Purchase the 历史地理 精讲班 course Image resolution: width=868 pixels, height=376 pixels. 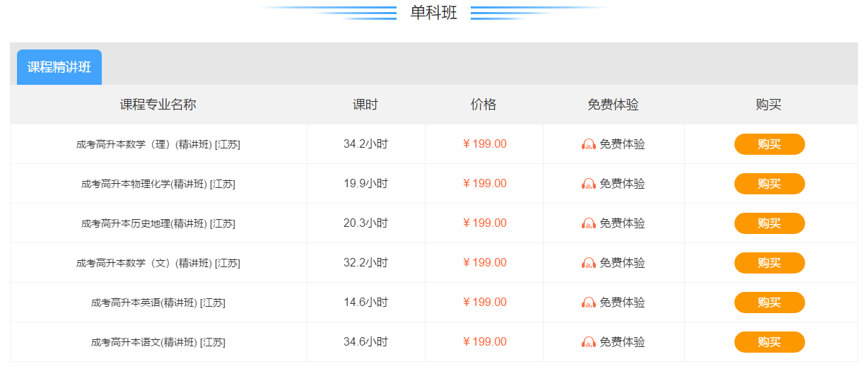[x=769, y=223]
